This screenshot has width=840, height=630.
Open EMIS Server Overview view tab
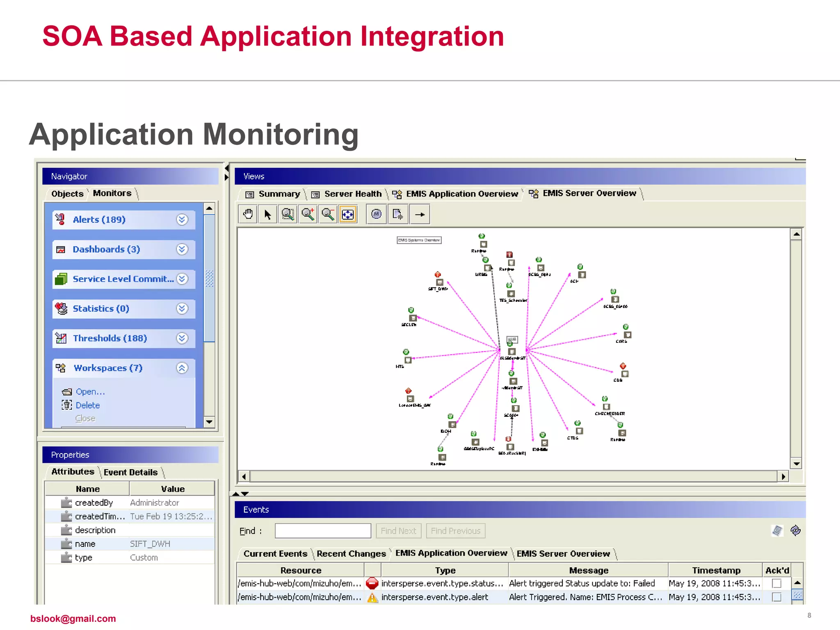tap(582, 193)
